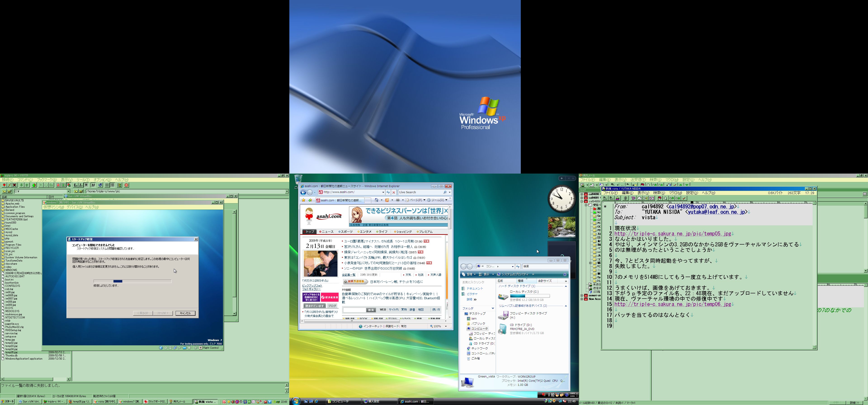Open the IE ページ(P) dropdown
868x405 pixels.
click(x=415, y=200)
